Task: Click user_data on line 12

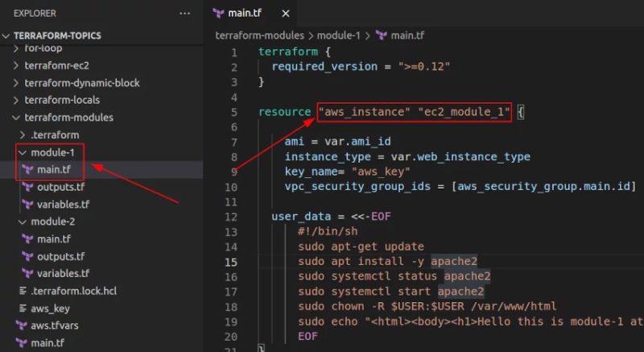Action: point(301,217)
